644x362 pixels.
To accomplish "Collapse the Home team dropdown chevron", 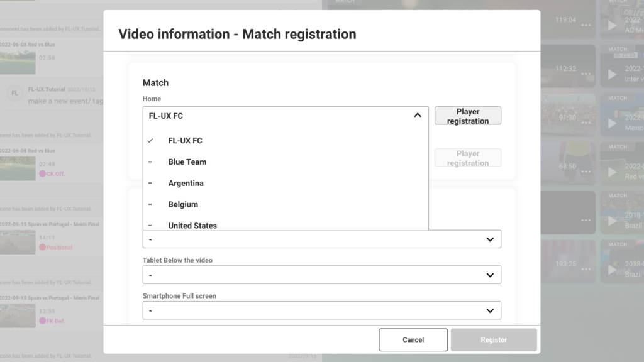I will point(418,116).
